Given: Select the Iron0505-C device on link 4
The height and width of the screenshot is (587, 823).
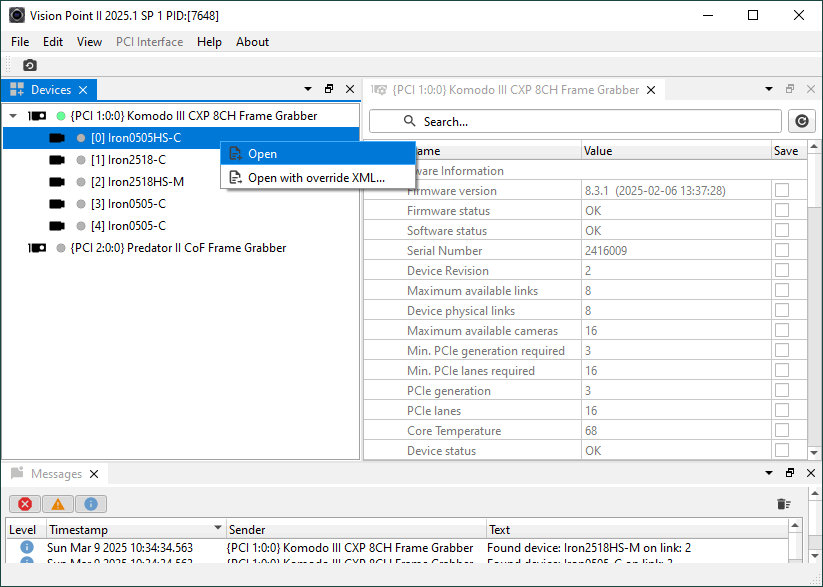Looking at the screenshot, I should 128,226.
